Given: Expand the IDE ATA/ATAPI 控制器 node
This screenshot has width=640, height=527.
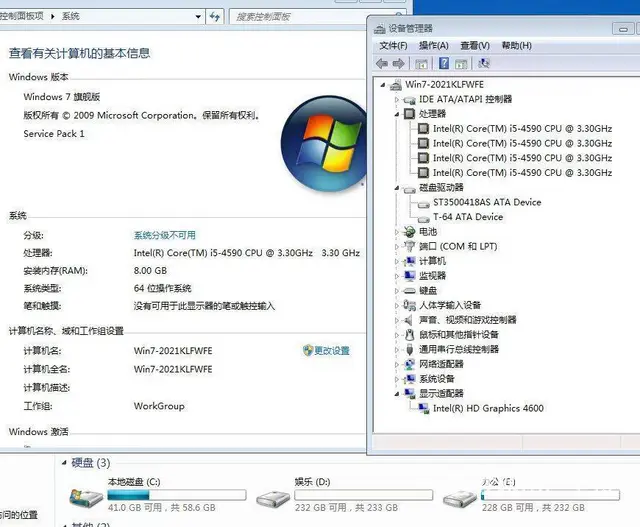Looking at the screenshot, I should tap(396, 99).
